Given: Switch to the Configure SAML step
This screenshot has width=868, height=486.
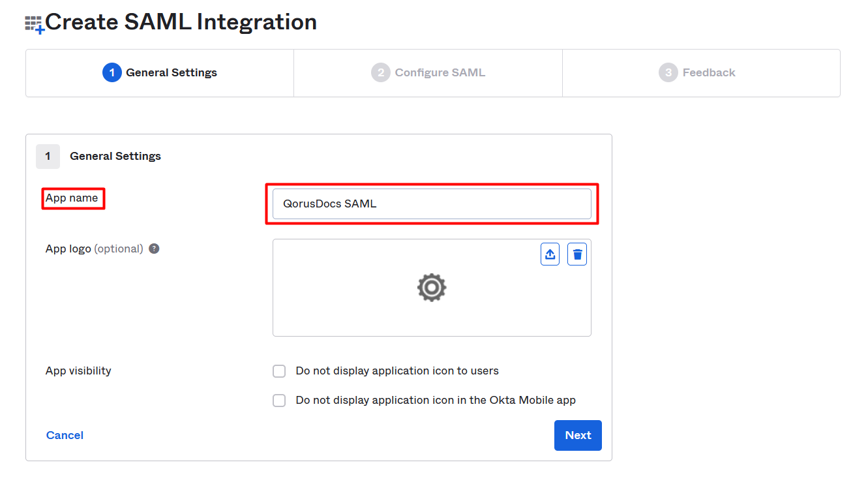Looking at the screenshot, I should [x=428, y=73].
